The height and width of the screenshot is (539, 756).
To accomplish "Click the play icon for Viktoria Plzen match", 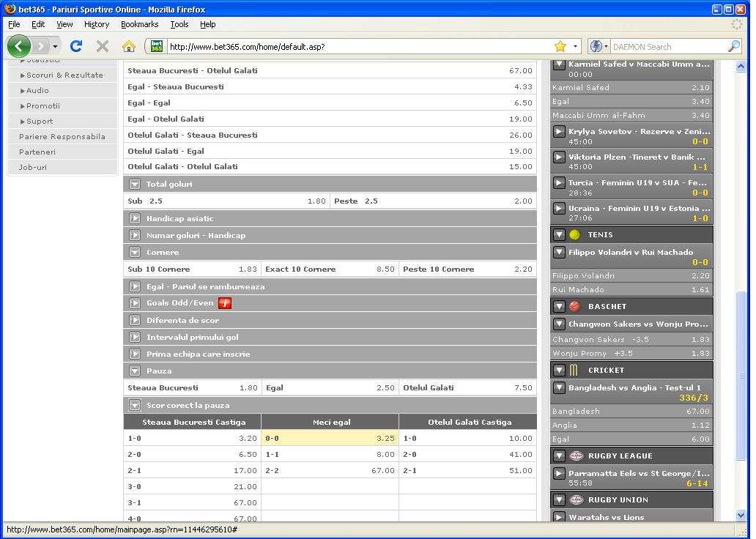I will tap(559, 157).
